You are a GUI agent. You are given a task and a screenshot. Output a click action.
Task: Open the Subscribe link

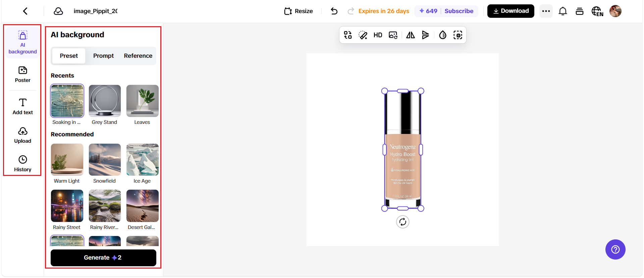pos(459,11)
